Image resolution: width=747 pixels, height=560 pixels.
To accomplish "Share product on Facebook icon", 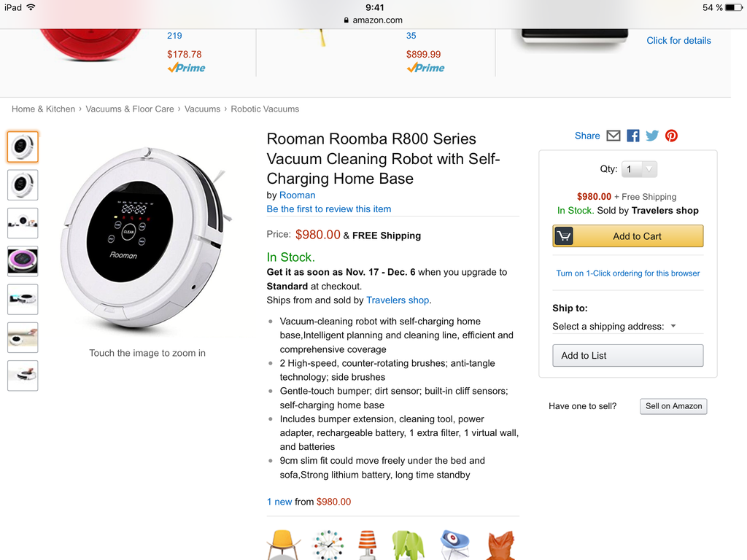I will click(x=632, y=136).
